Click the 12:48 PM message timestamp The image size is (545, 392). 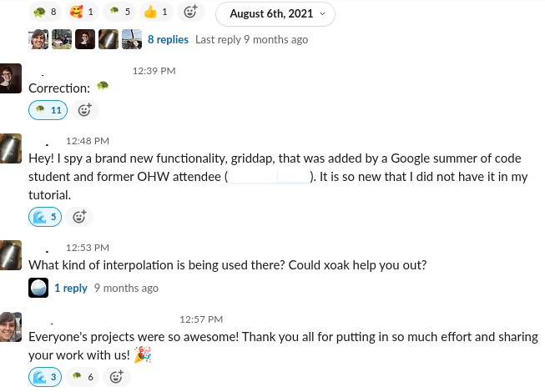click(x=88, y=141)
